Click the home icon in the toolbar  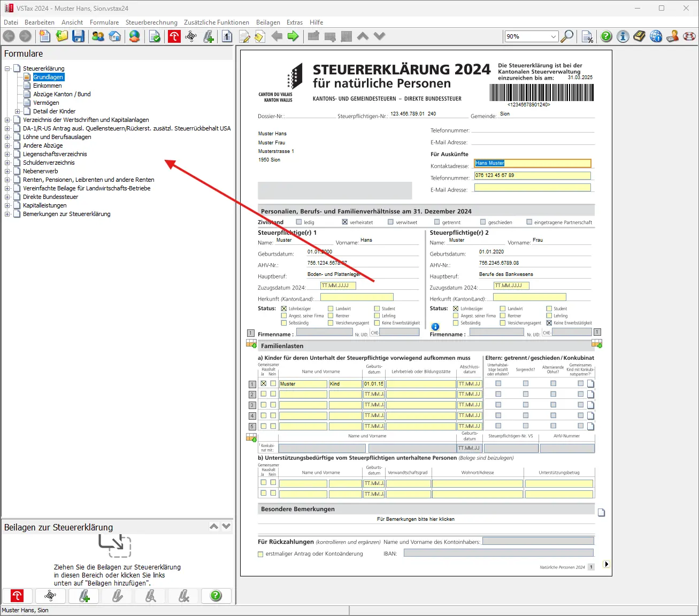coord(114,36)
